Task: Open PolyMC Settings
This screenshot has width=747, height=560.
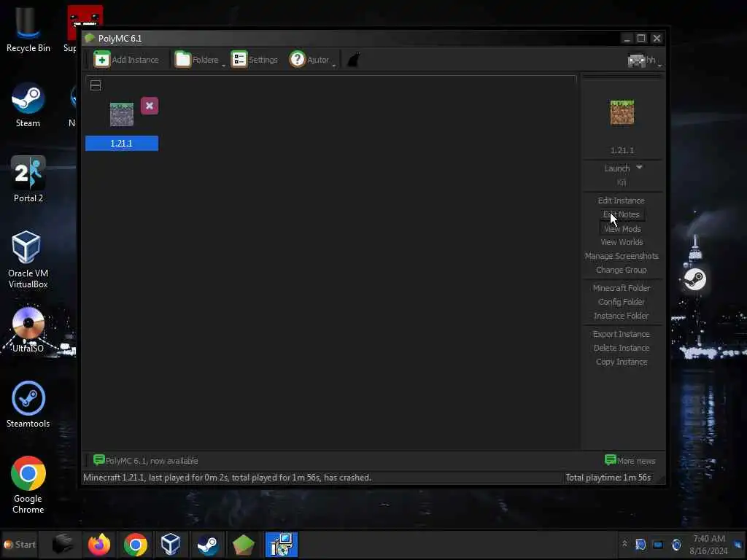Action: point(255,60)
